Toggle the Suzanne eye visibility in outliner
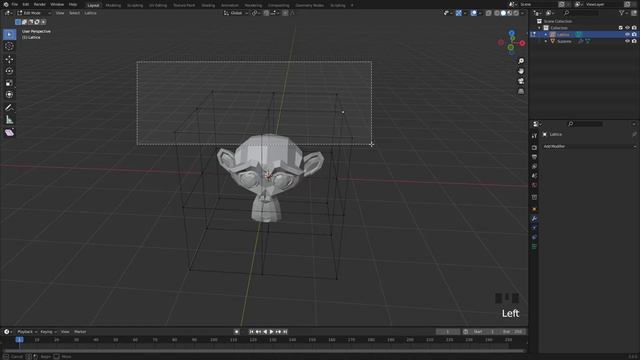The image size is (640, 360). [627, 41]
